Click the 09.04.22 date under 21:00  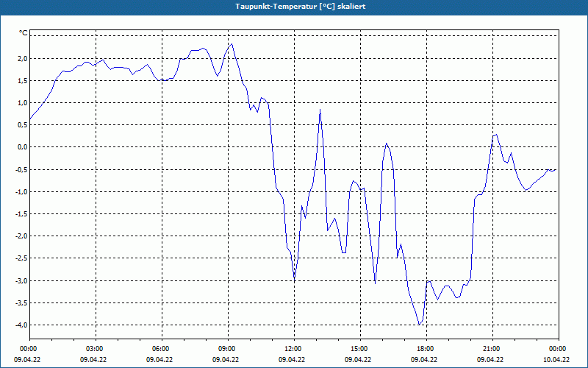490,359
